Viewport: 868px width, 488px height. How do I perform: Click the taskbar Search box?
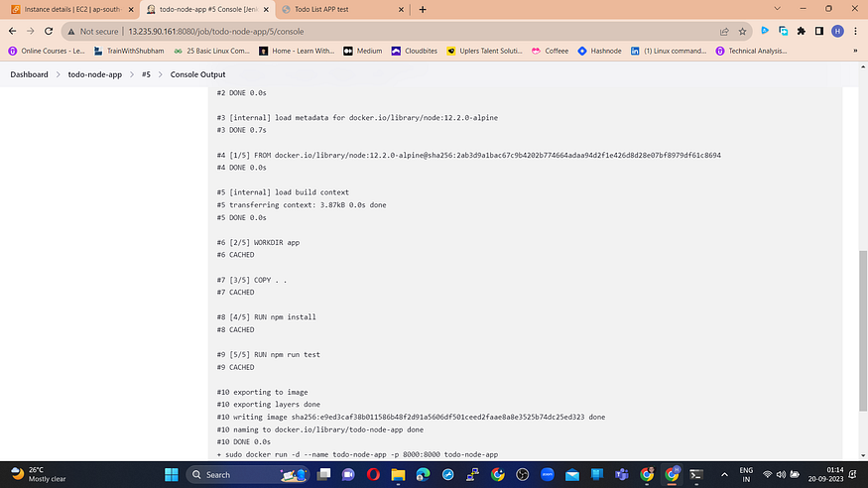tap(247, 475)
